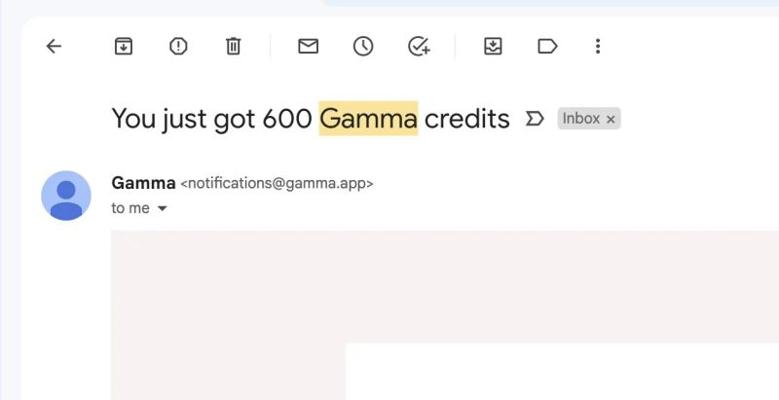
Task: Expand recipient details arrow beside "to me"
Action: click(162, 208)
